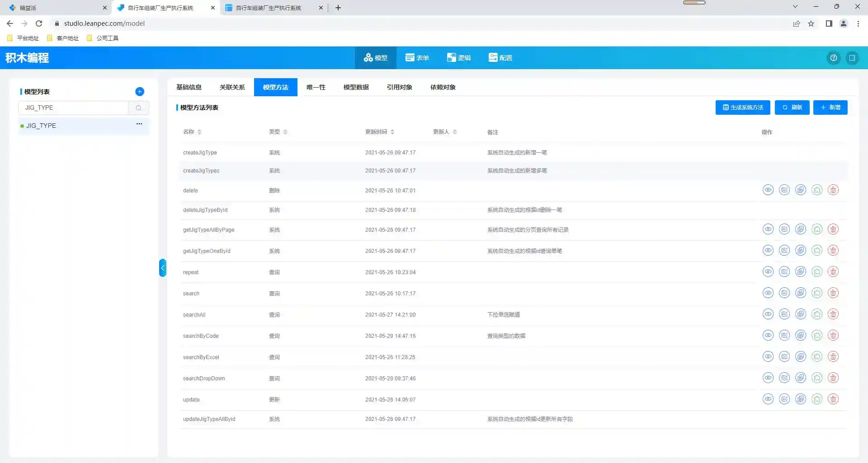
Task: Click the 刷新 refresh button
Action: 792,108
